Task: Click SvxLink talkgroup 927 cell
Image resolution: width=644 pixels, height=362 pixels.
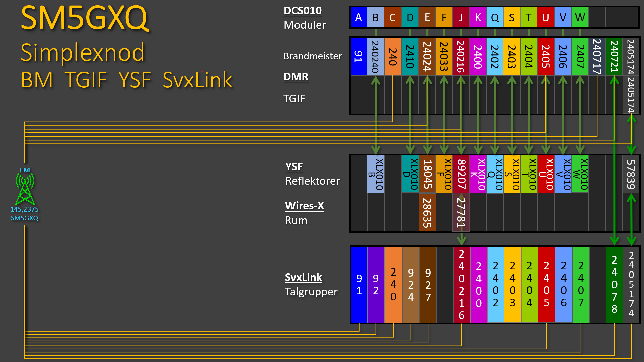Action: [428, 285]
